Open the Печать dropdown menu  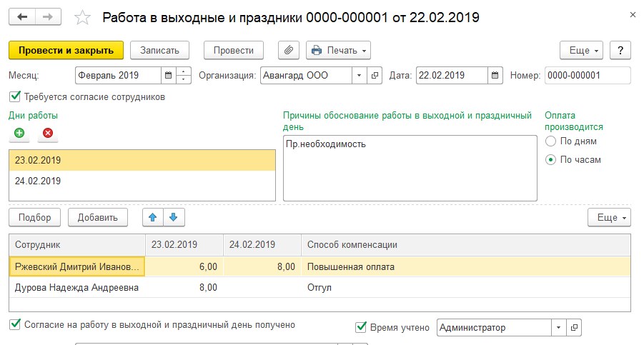point(339,51)
